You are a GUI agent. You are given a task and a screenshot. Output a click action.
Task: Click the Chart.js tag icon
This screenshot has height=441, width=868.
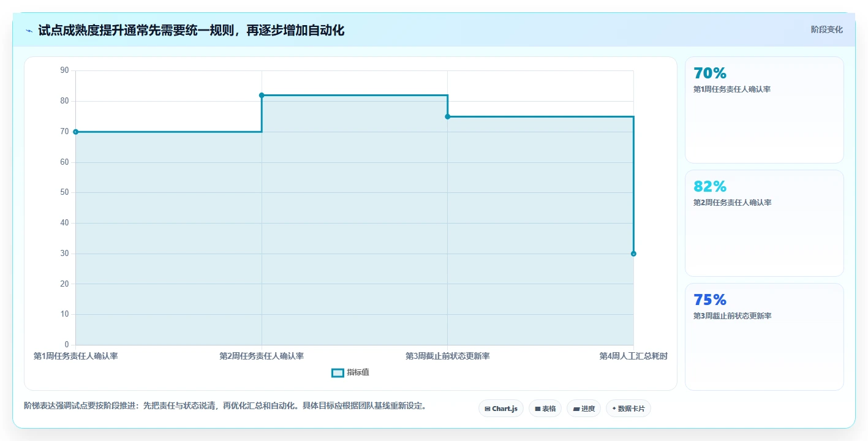pyautogui.click(x=488, y=409)
